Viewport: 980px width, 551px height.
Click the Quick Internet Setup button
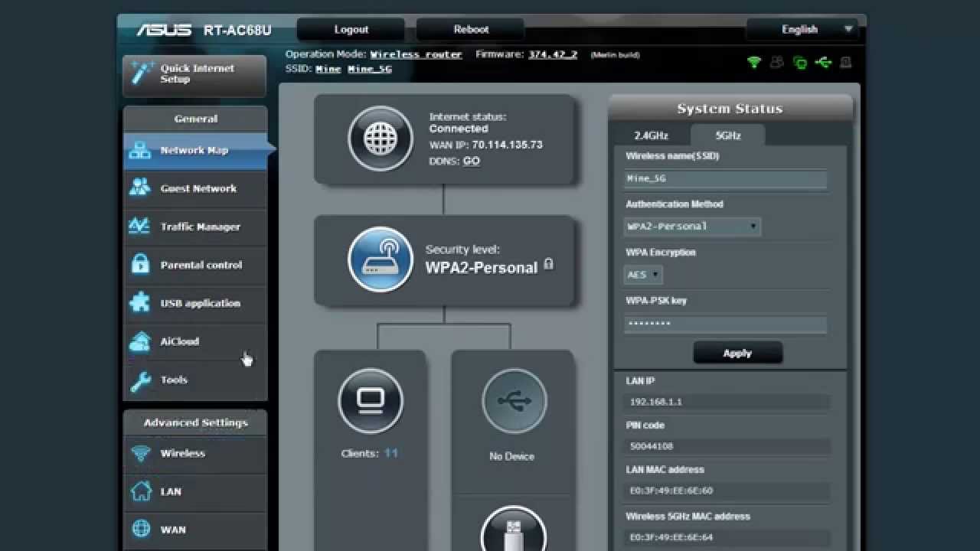[x=194, y=74]
